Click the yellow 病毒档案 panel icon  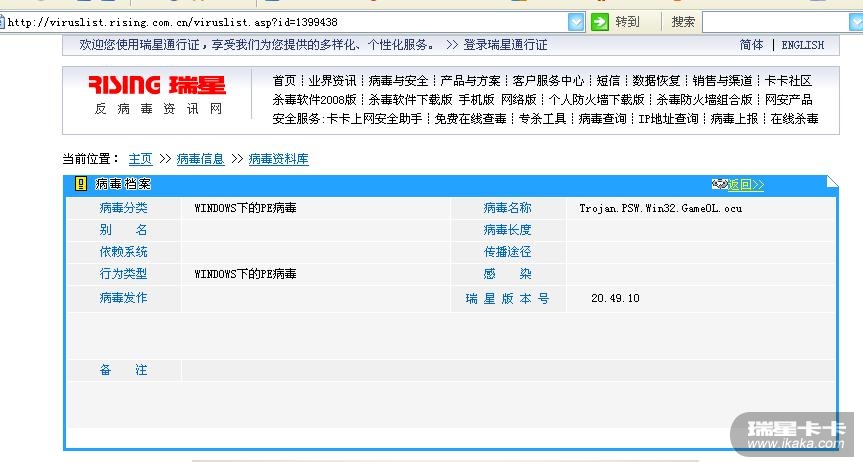81,183
